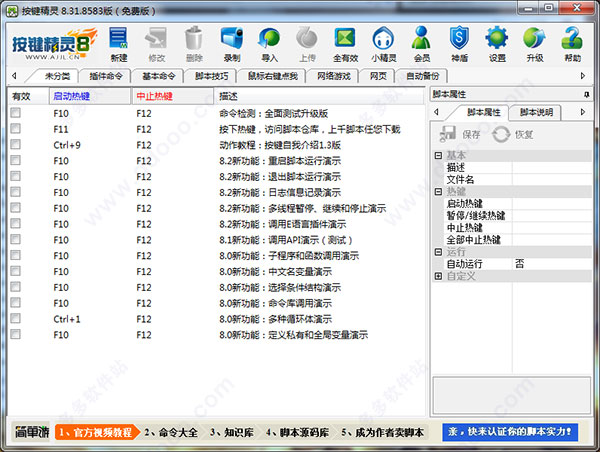
Task: Open the 脚本说明 tab
Action: click(536, 112)
